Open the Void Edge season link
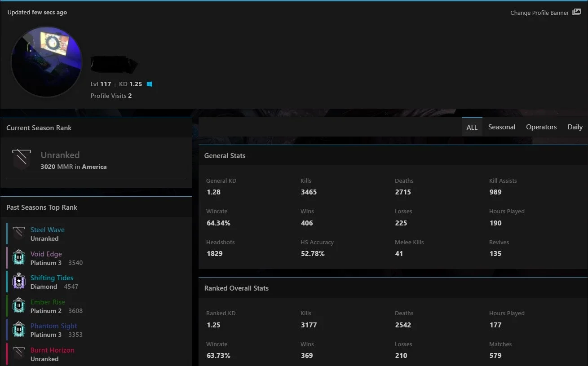Viewport: 588px width, 366px height. point(46,254)
